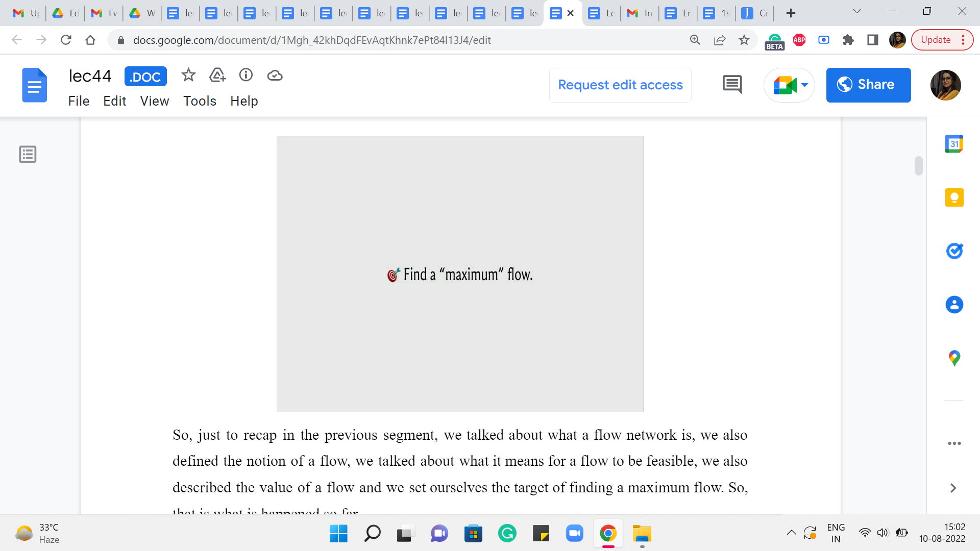
Task: Open Google Keep in the side panel
Action: click(954, 197)
